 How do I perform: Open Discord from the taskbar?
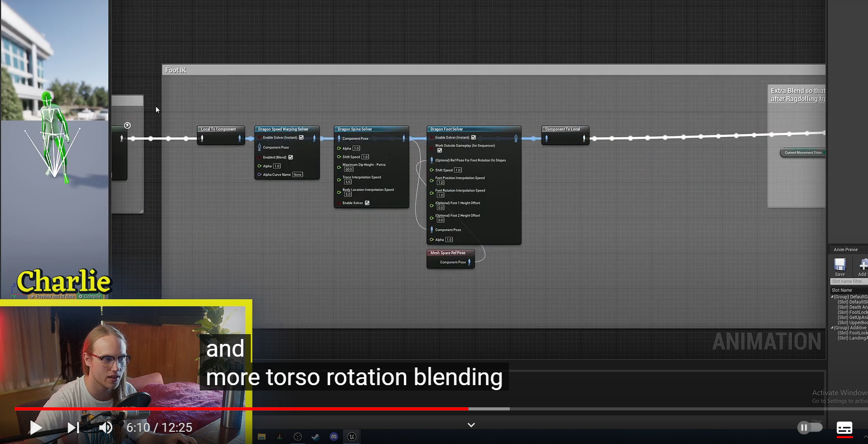[334, 437]
